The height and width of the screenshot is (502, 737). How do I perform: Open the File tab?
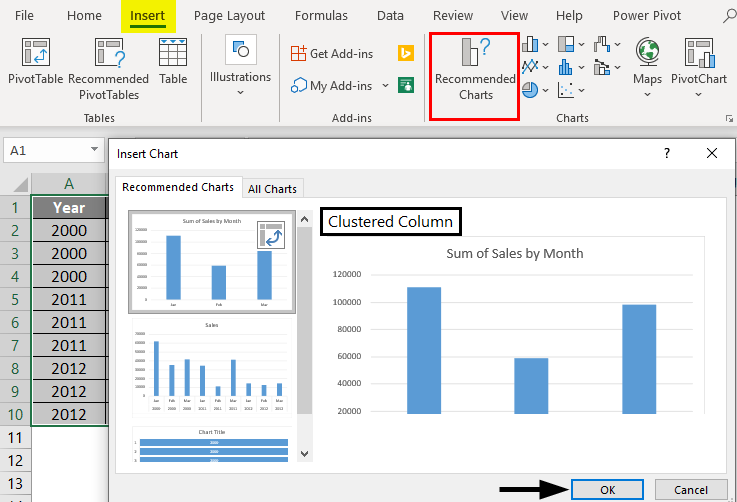(x=24, y=16)
